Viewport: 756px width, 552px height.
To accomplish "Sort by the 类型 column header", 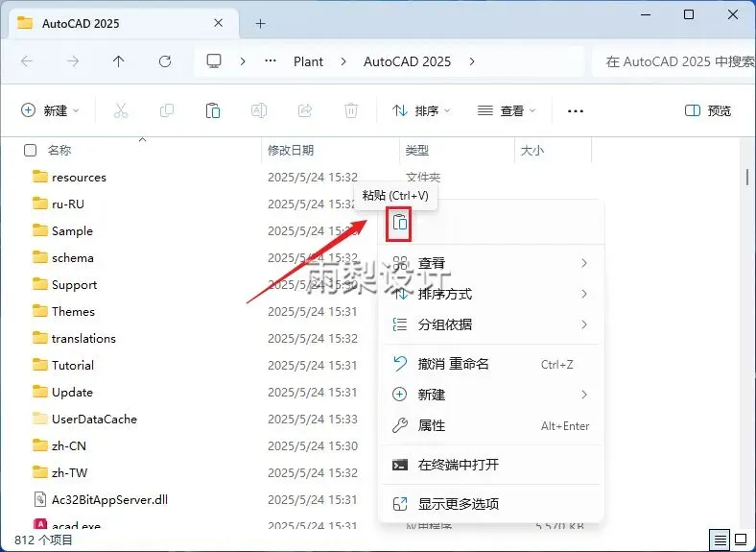I will pyautogui.click(x=416, y=151).
